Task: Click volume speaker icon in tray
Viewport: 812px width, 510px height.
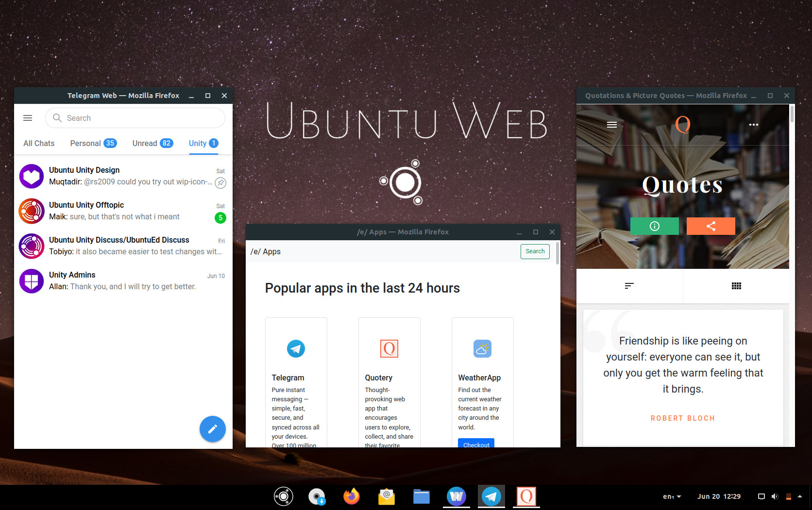Action: pos(775,496)
